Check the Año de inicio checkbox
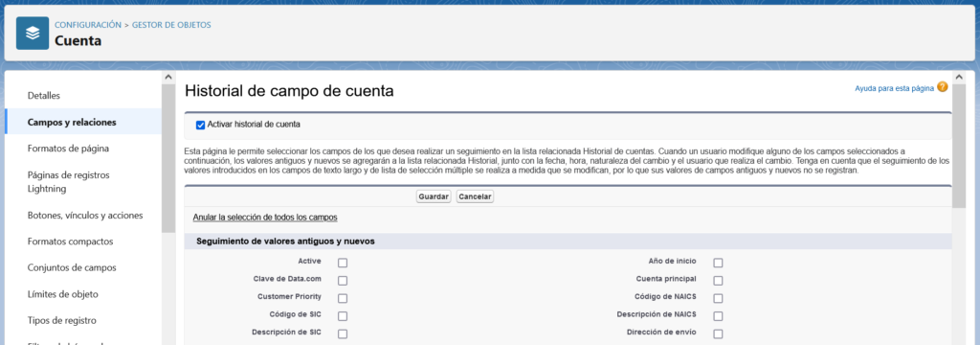The width and height of the screenshot is (980, 345). (x=718, y=263)
